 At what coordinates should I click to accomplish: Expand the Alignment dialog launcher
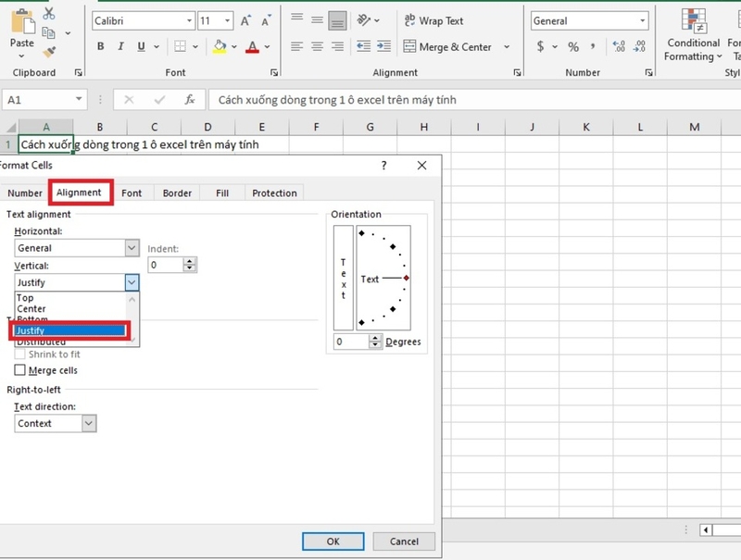click(517, 72)
